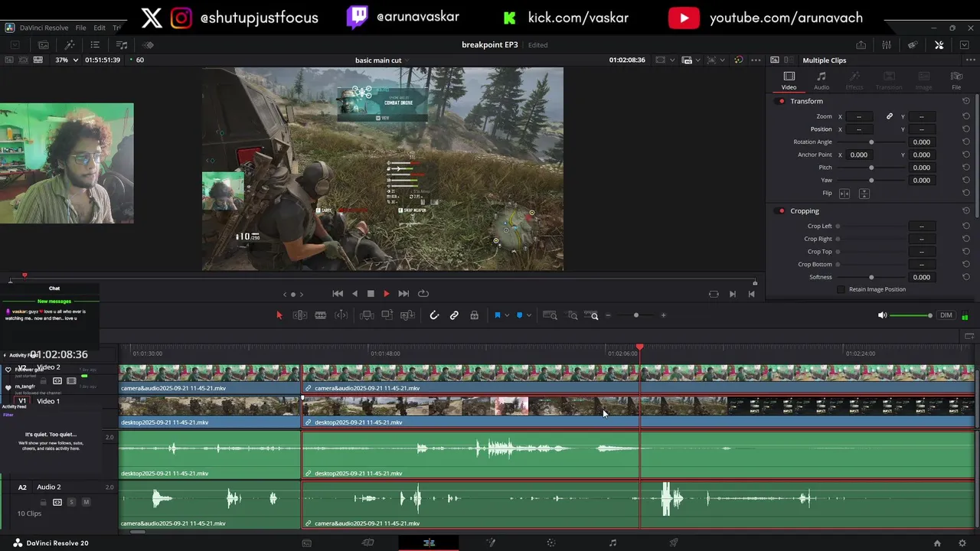Click the Softness 0.000 field
The image size is (980, 551).
click(922, 277)
